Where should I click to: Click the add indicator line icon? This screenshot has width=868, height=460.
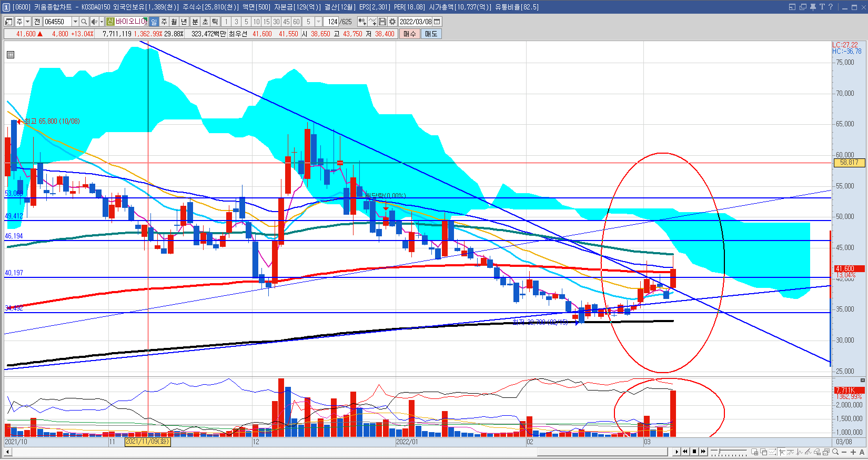coord(372,22)
